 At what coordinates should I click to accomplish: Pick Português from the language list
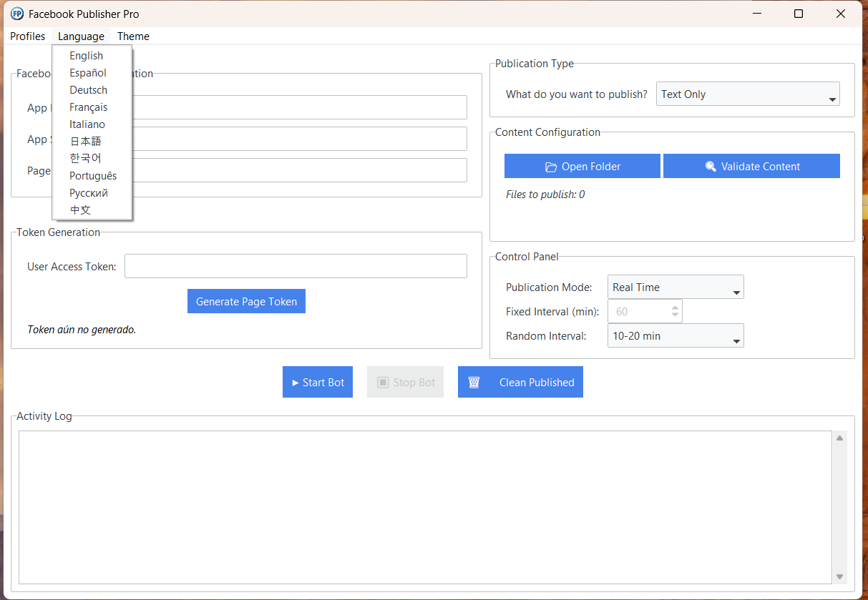(x=93, y=176)
